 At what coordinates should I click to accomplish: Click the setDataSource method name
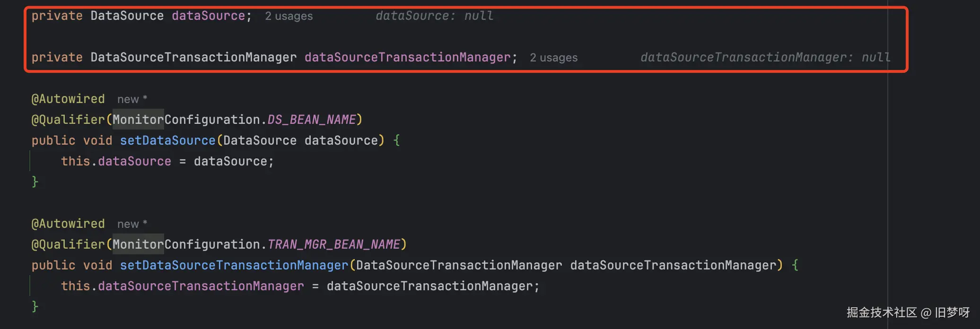167,140
